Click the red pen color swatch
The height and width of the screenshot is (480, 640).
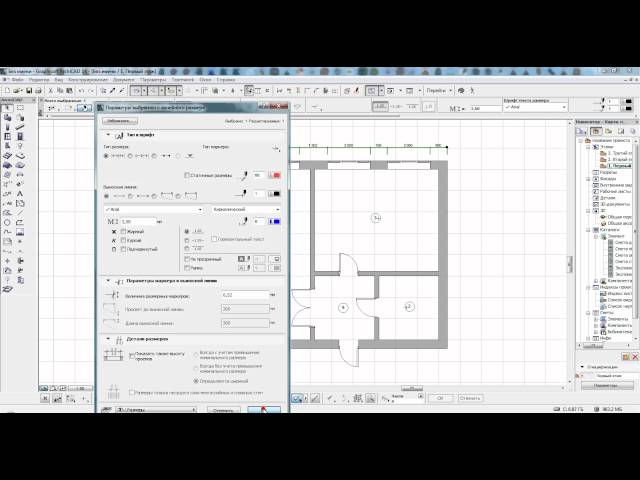pos(274,175)
